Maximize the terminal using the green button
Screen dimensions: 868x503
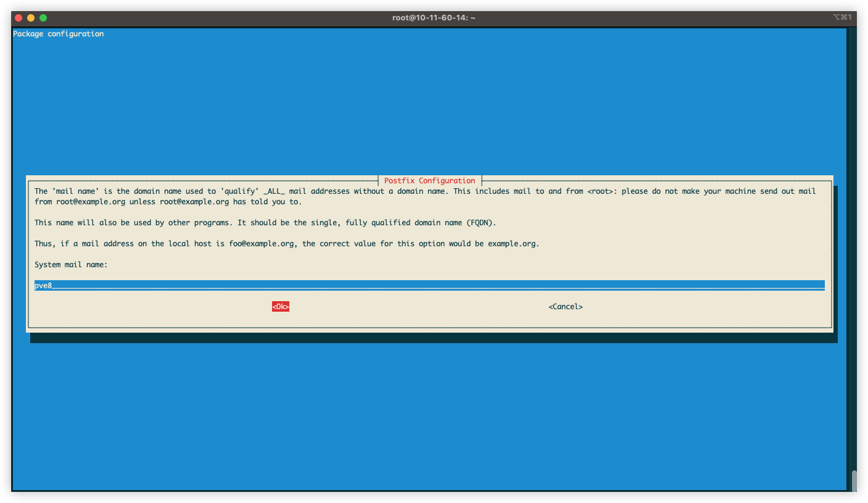[43, 18]
